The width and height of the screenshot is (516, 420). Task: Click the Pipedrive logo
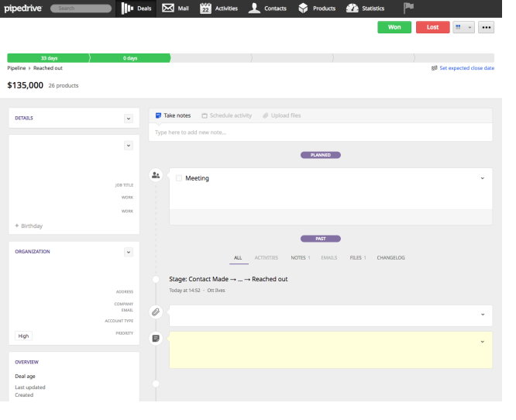click(x=23, y=9)
